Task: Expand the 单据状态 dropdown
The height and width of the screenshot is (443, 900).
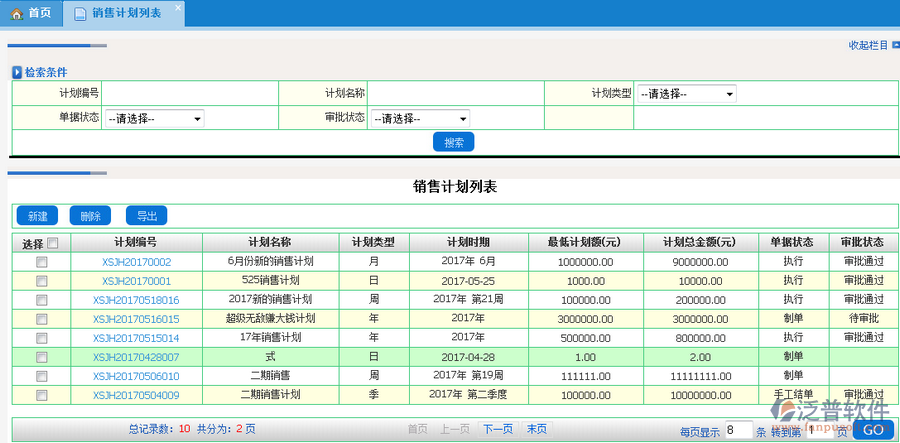Action: (154, 118)
